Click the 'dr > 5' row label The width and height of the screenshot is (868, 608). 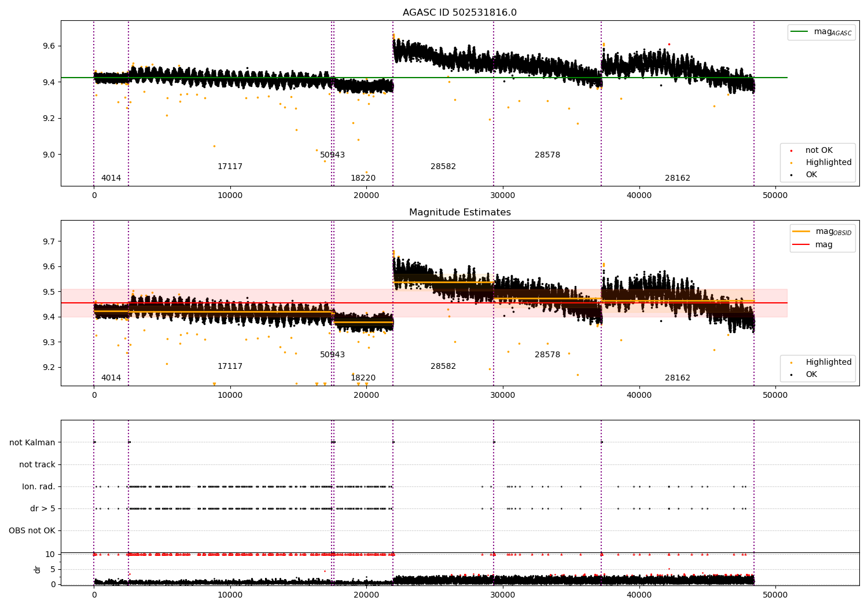(x=42, y=509)
